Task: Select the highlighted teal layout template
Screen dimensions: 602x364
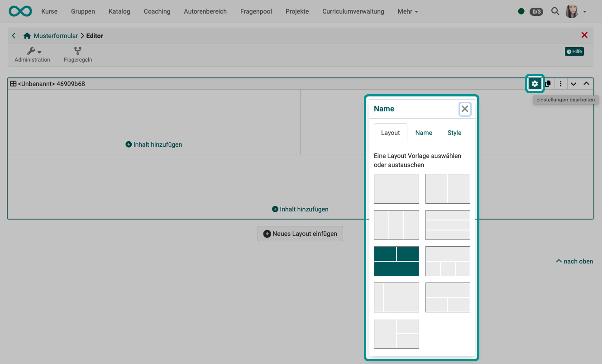Action: coord(397,261)
